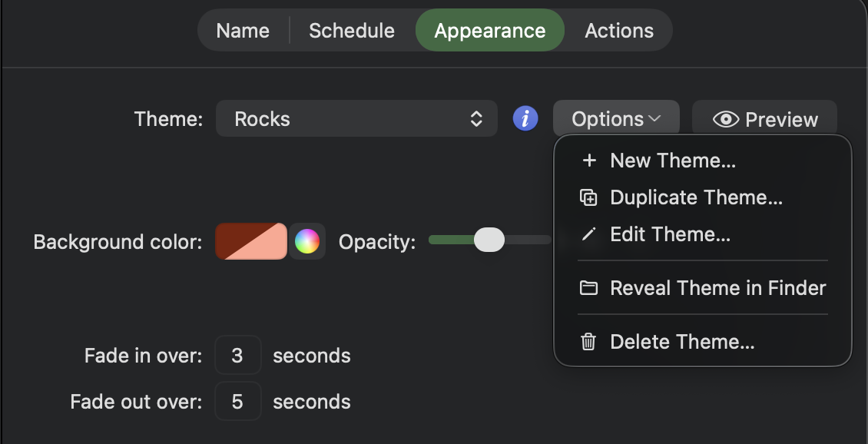Viewport: 868px width, 444px height.
Task: Click the pencil icon for Edit Theme
Action: point(588,235)
